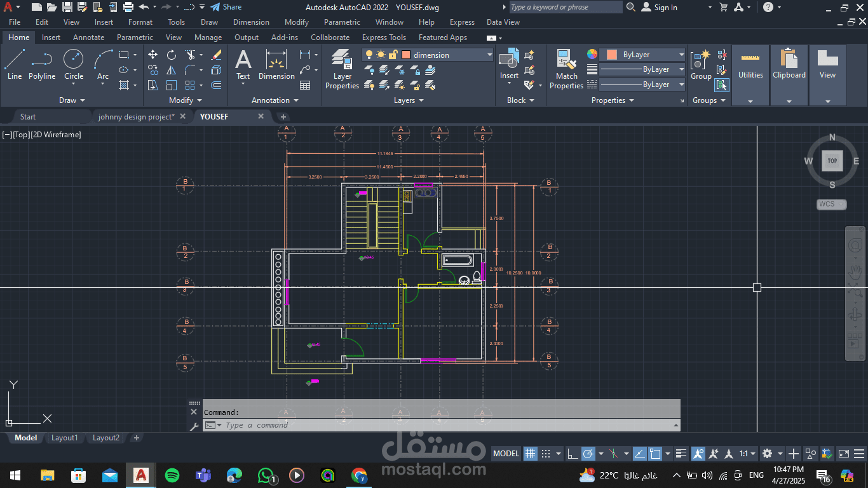The height and width of the screenshot is (488, 868).
Task: Open the object color ByLayer dropdown
Action: tap(642, 55)
